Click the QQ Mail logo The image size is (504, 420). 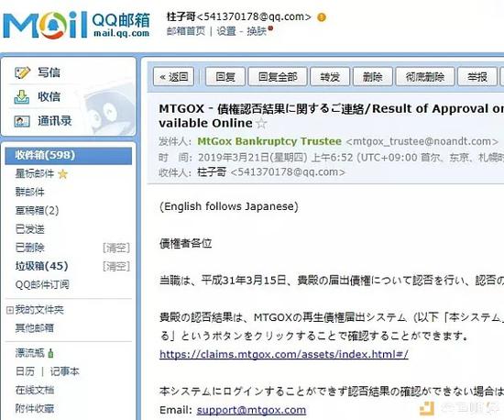76,25
